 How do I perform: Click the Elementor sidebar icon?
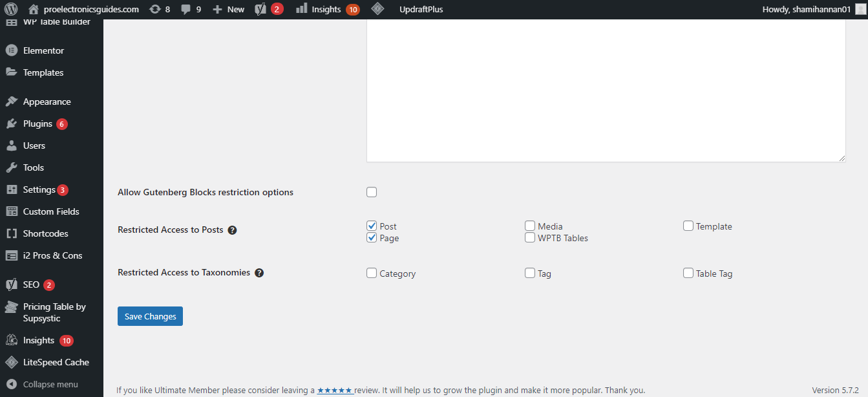pyautogui.click(x=11, y=50)
